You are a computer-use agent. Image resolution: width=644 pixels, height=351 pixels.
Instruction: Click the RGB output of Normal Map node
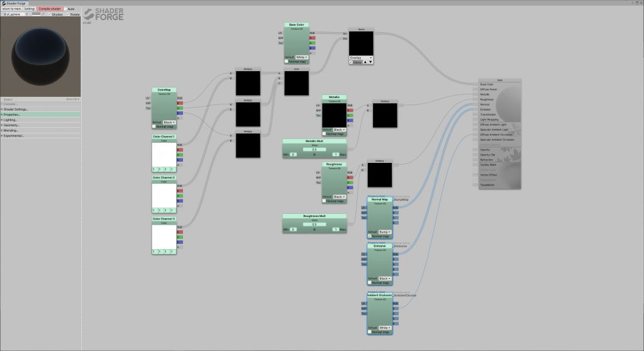(396, 208)
